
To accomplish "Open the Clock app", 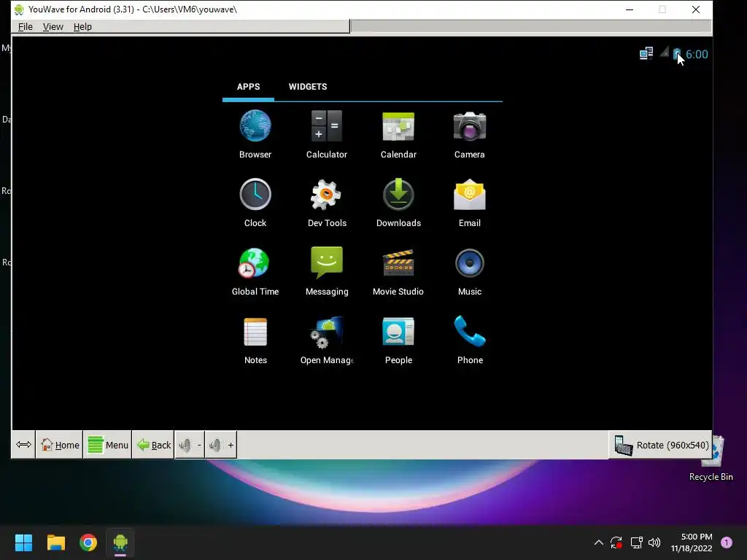I will pyautogui.click(x=255, y=203).
